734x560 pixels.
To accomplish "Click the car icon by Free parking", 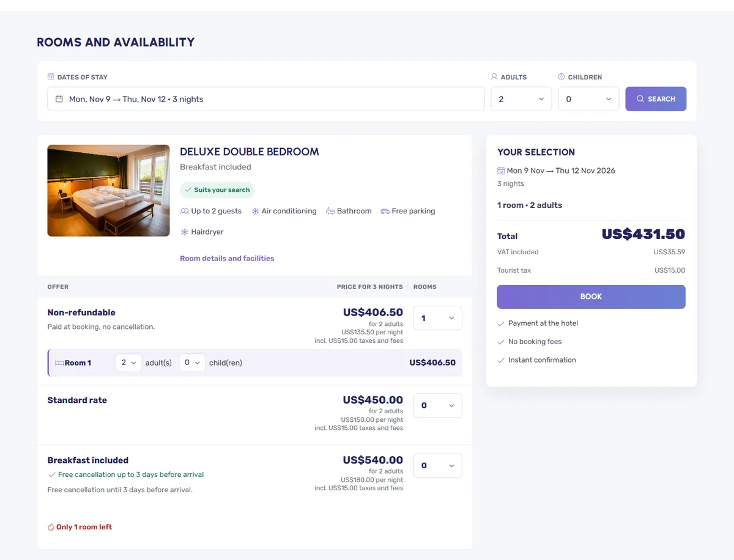I will pyautogui.click(x=385, y=211).
